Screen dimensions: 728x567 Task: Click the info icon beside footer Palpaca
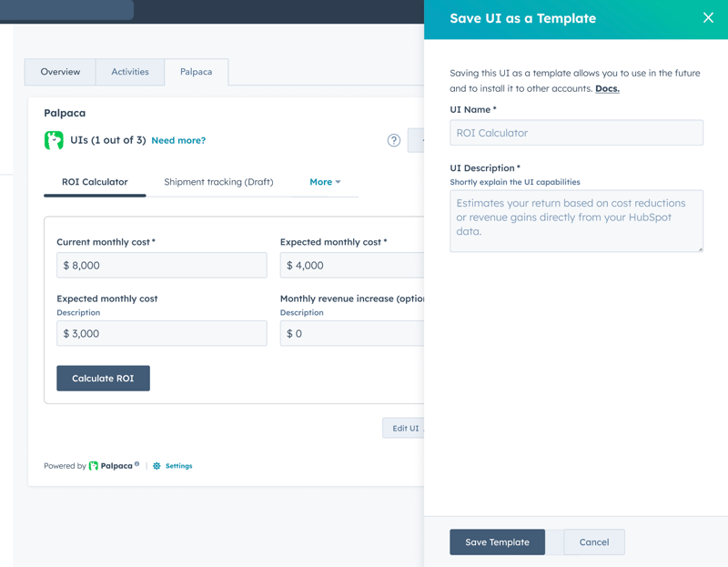tap(137, 464)
